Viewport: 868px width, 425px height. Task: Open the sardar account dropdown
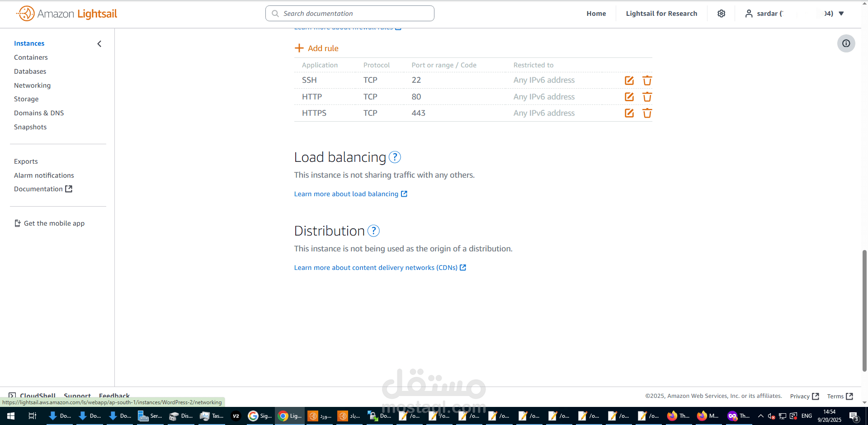pyautogui.click(x=794, y=14)
